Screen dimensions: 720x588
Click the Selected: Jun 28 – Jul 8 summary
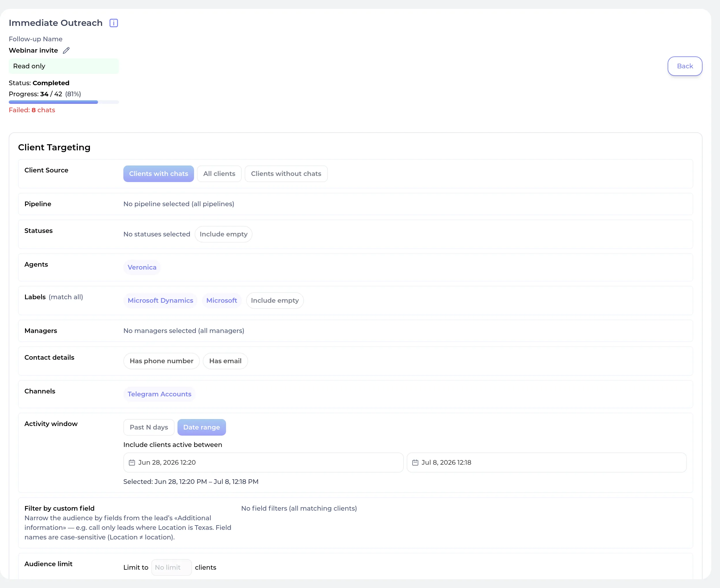pyautogui.click(x=191, y=482)
